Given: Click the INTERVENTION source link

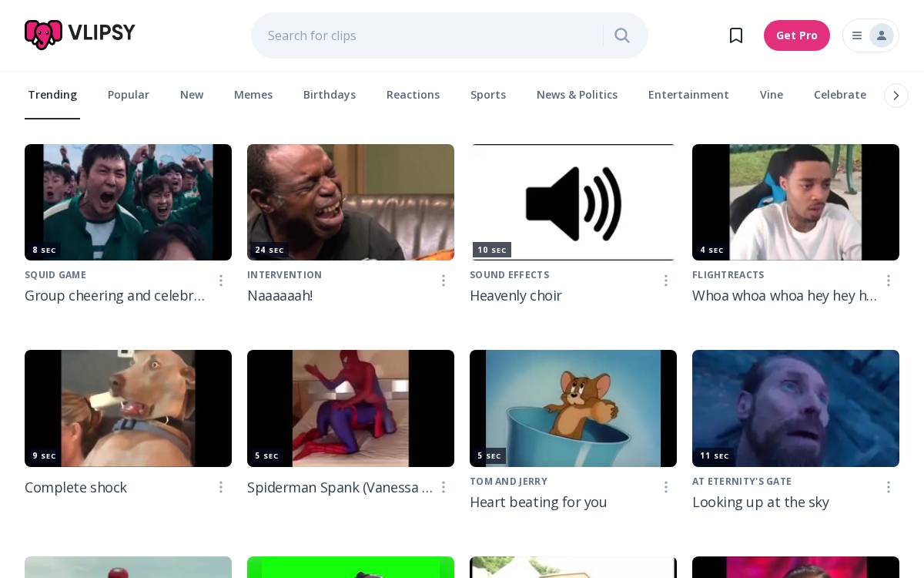Looking at the screenshot, I should coord(284,275).
